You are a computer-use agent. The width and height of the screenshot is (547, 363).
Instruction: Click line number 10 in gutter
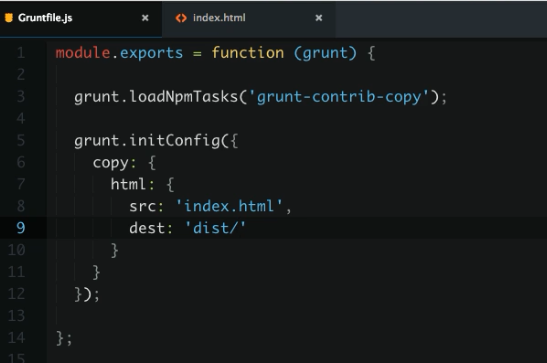pyautogui.click(x=16, y=250)
